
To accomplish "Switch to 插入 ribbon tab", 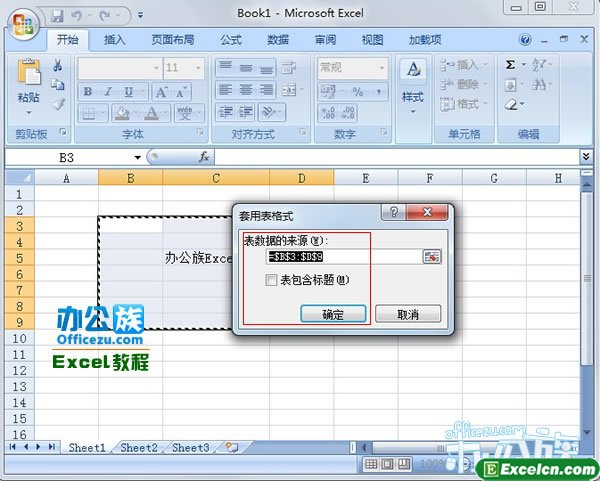I will pos(114,39).
